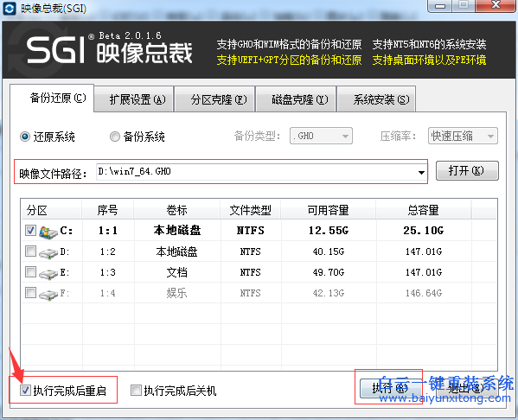The height and width of the screenshot is (420, 518).
Task: Check the D: partition checkbox
Action: tap(30, 251)
